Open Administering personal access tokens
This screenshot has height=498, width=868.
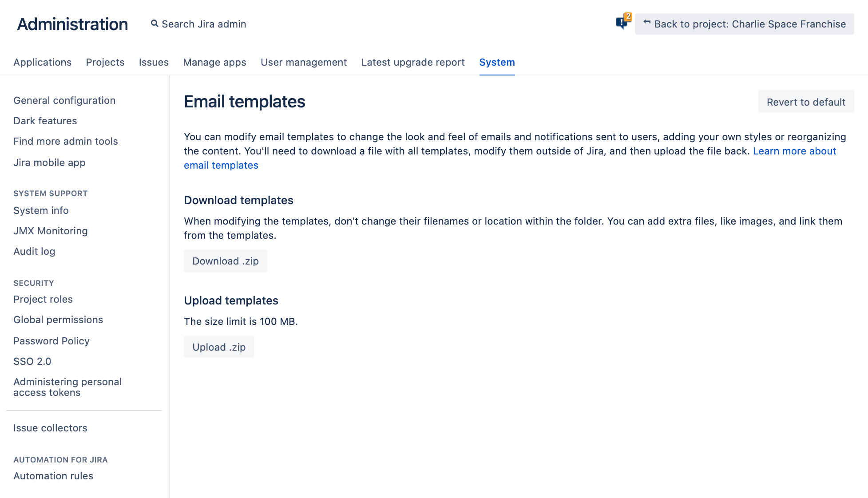point(67,387)
